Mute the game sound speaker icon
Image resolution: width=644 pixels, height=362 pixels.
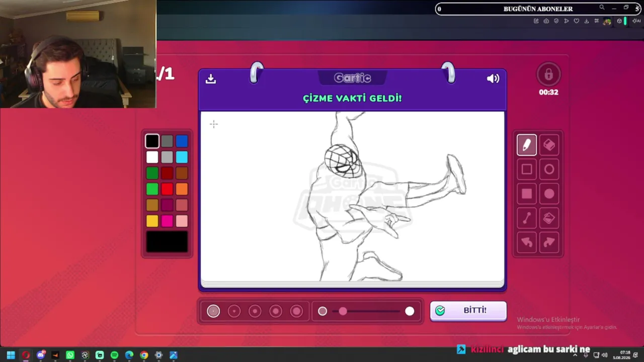point(493,78)
